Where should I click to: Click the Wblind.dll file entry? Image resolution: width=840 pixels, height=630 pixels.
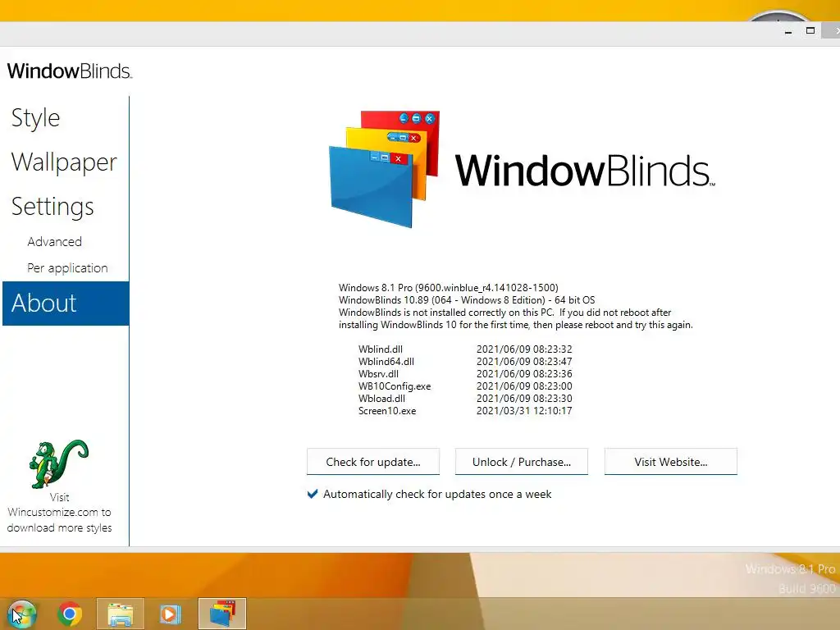381,349
